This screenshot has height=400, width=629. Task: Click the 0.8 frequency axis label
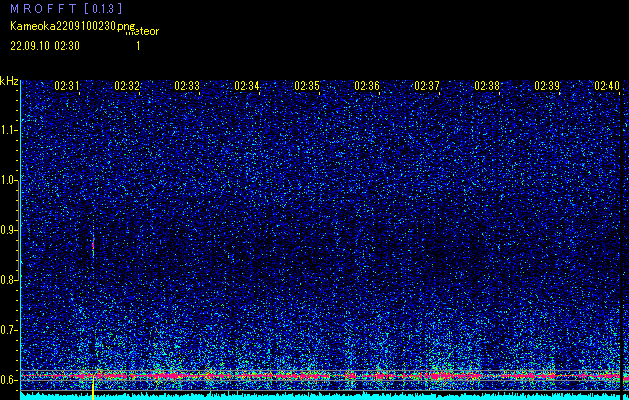(x=9, y=280)
